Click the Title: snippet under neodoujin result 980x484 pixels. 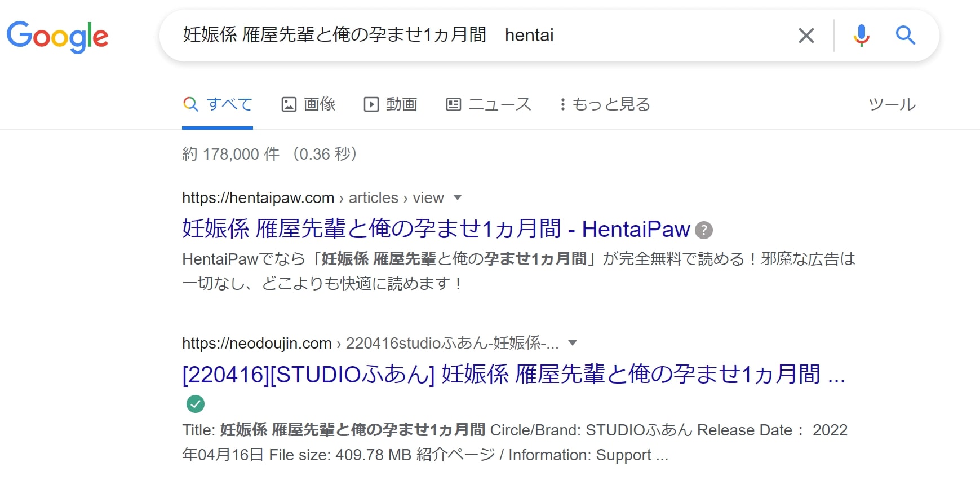(x=515, y=442)
